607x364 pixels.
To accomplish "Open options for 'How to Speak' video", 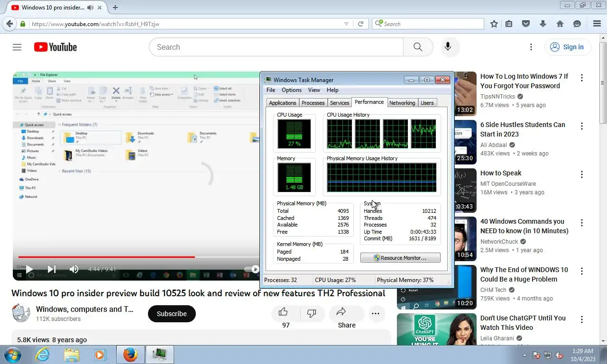I will coord(582,174).
